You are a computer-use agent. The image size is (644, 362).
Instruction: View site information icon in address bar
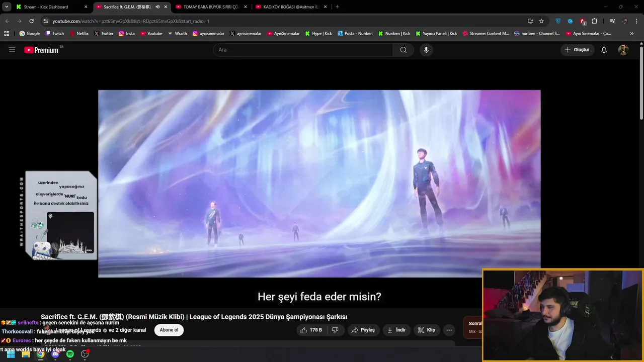[x=46, y=21]
